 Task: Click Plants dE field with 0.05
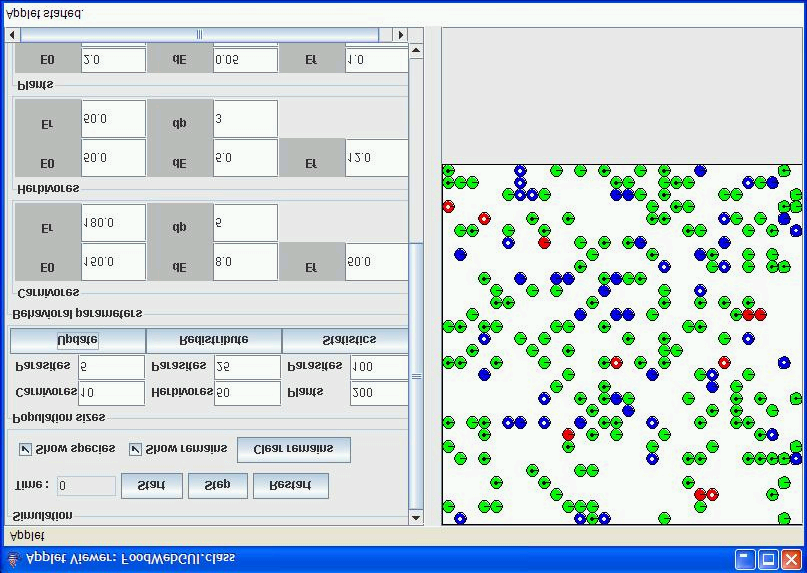pos(245,60)
